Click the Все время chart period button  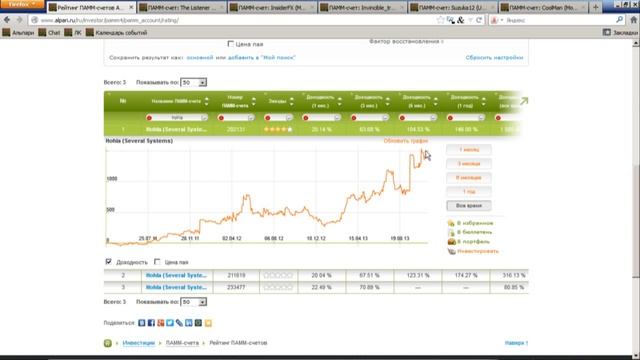pyautogui.click(x=469, y=206)
